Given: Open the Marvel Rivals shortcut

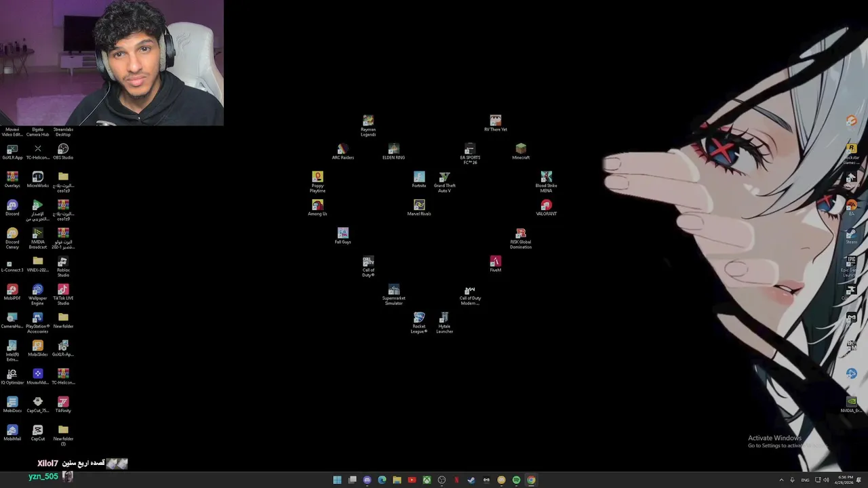Looking at the screenshot, I should [x=419, y=207].
